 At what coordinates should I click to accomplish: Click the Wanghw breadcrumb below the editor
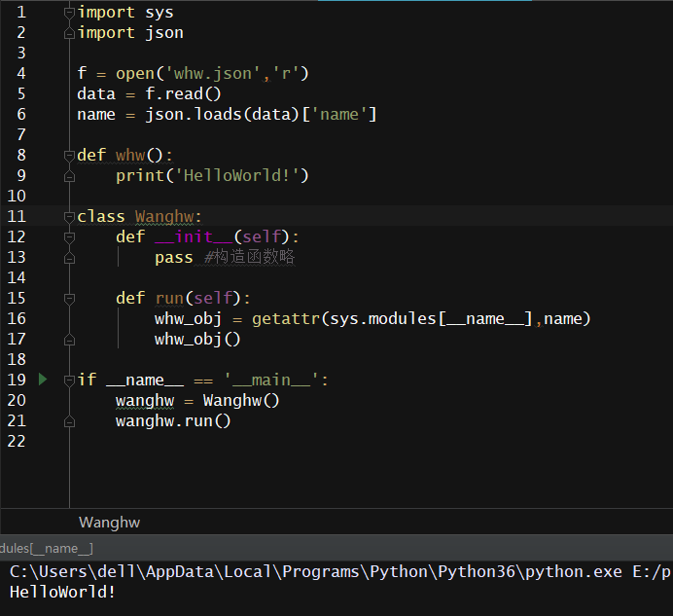click(110, 523)
